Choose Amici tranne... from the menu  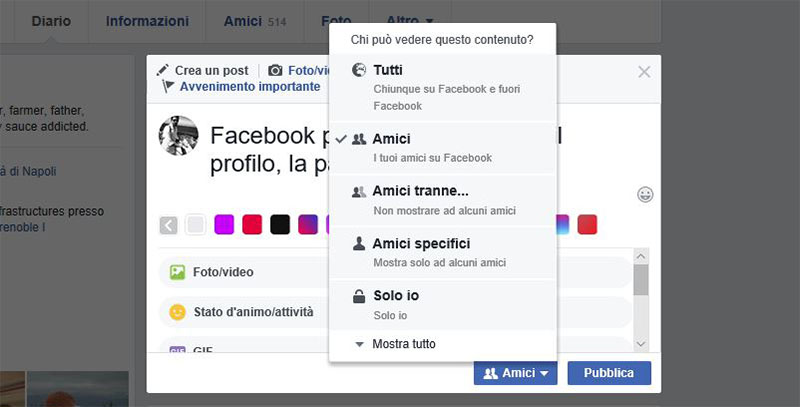(x=442, y=200)
